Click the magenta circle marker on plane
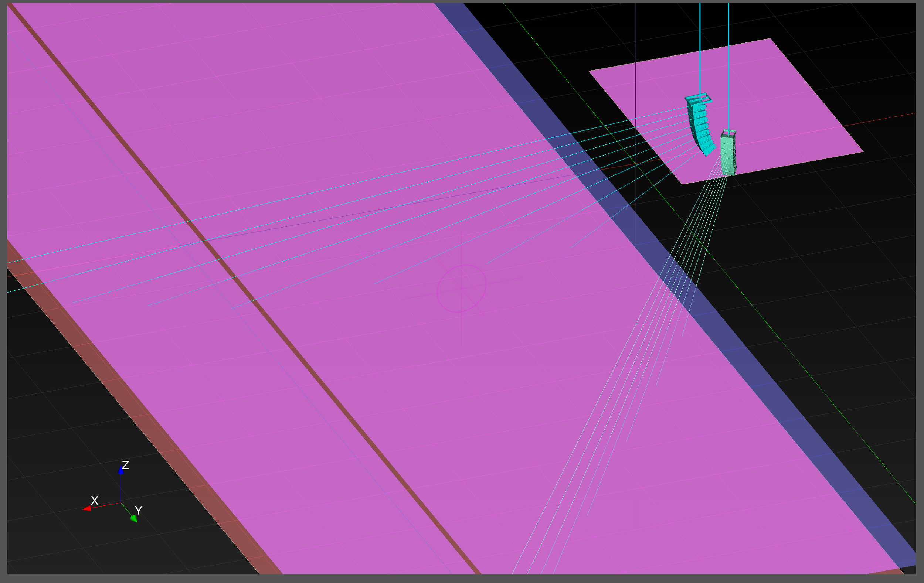 [462, 288]
